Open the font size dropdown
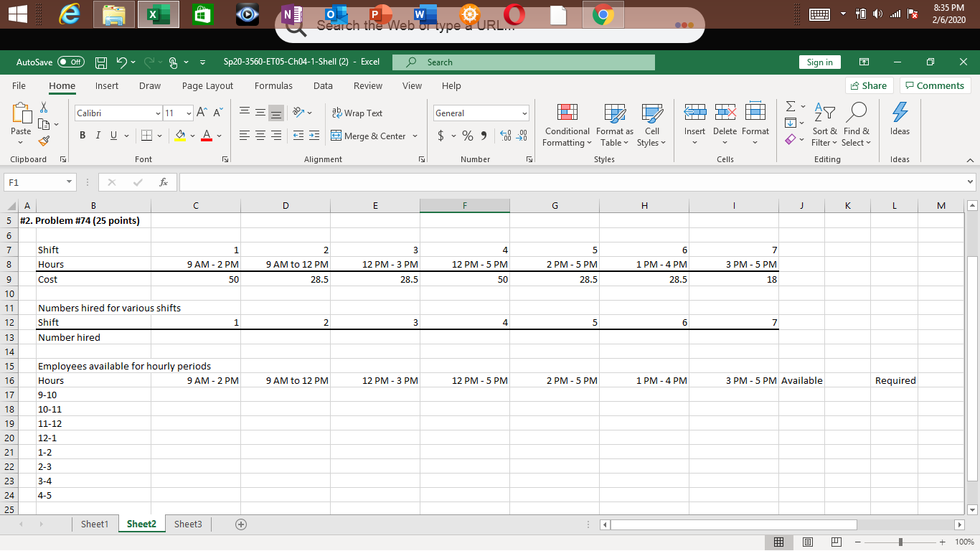 pyautogui.click(x=189, y=113)
